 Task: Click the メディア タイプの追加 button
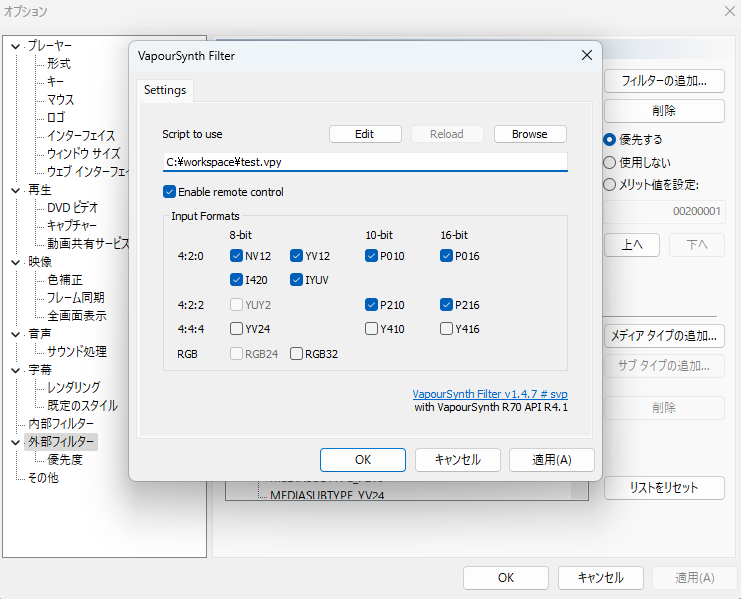pos(664,336)
